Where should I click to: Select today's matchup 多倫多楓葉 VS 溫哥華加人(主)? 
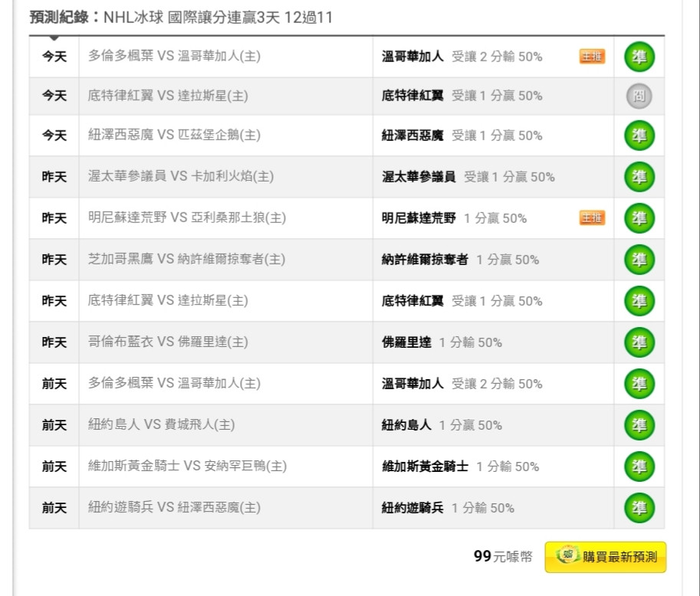point(174,56)
